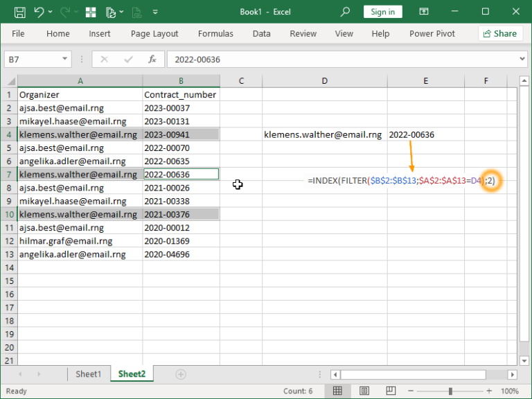The height and width of the screenshot is (399, 532).
Task: Click the greyed document icon in Quick Access toolbar
Action: tap(136, 12)
